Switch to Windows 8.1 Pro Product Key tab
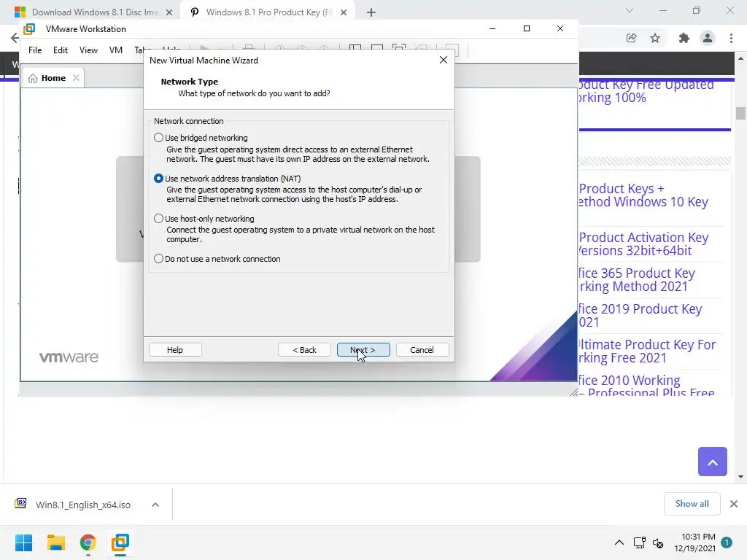 (262, 12)
